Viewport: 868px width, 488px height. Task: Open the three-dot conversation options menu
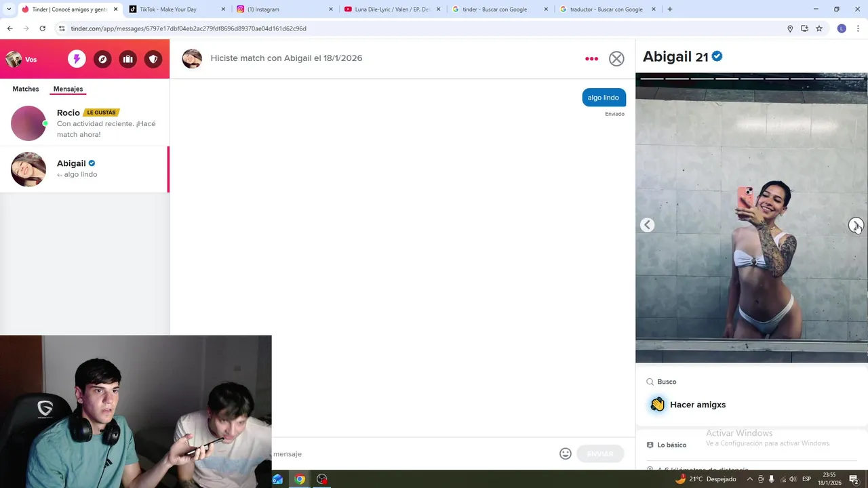click(x=591, y=58)
